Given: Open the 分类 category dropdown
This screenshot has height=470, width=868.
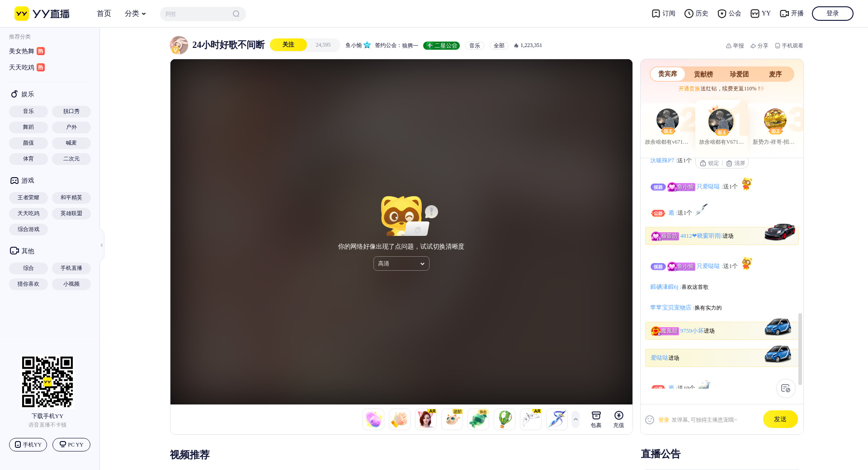Looking at the screenshot, I should click(x=135, y=14).
